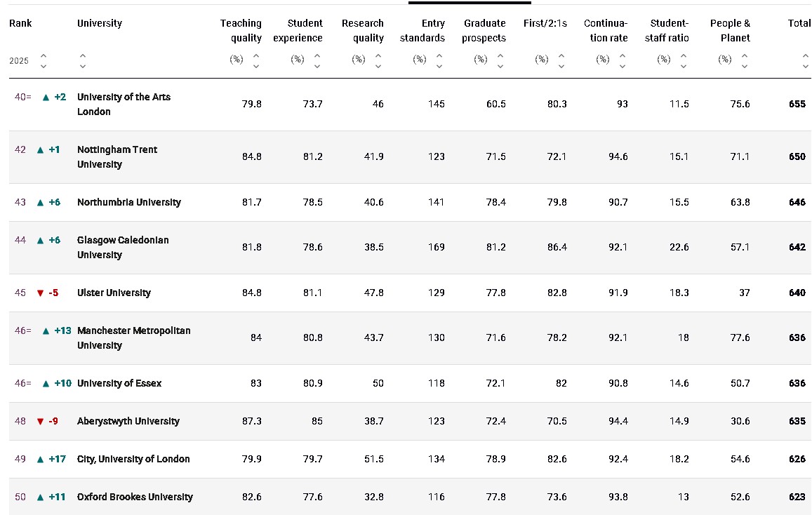Open City, University of London entry
Screen dimensions: 812x515
click(x=133, y=459)
